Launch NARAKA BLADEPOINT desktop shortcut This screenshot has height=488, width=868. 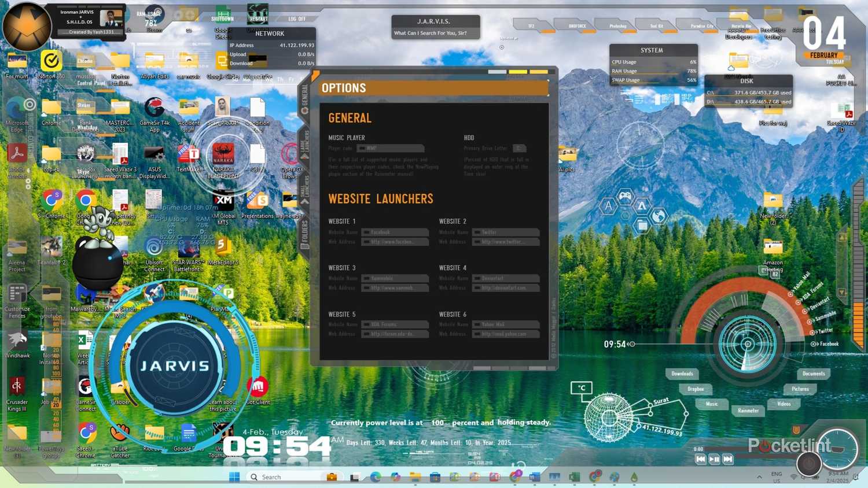click(223, 161)
